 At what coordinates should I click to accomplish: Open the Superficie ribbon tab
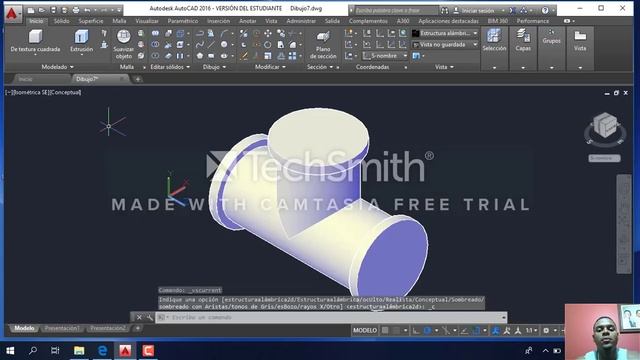click(91, 21)
